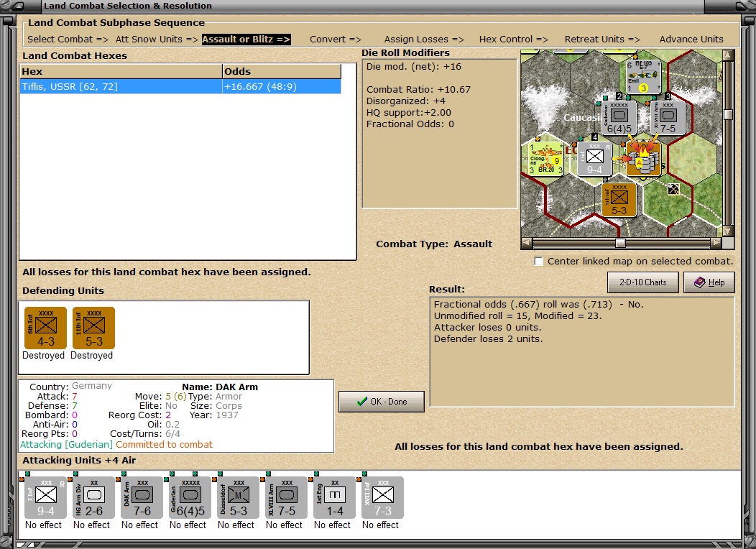This screenshot has height=549, width=756.
Task: Click the map vertical scrollbar thumb
Action: coord(728,114)
